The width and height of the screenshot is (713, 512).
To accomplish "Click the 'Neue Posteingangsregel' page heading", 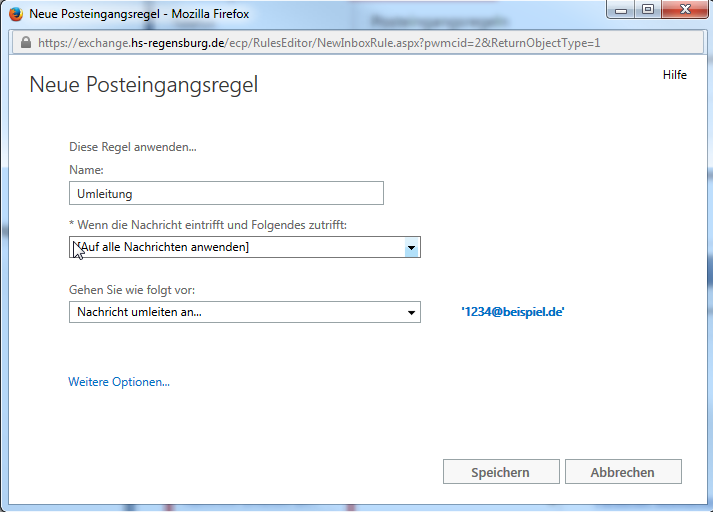I will [x=144, y=85].
